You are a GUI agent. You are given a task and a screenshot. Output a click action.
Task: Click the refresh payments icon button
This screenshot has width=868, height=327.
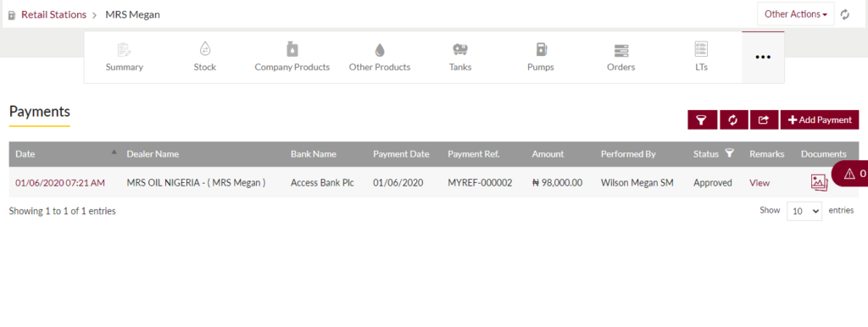click(733, 120)
